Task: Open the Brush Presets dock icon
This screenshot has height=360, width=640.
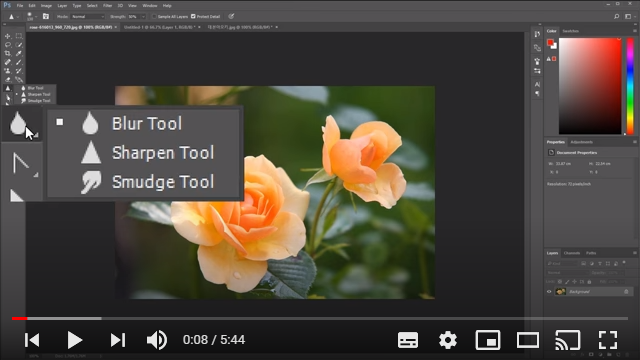Action: 537,62
